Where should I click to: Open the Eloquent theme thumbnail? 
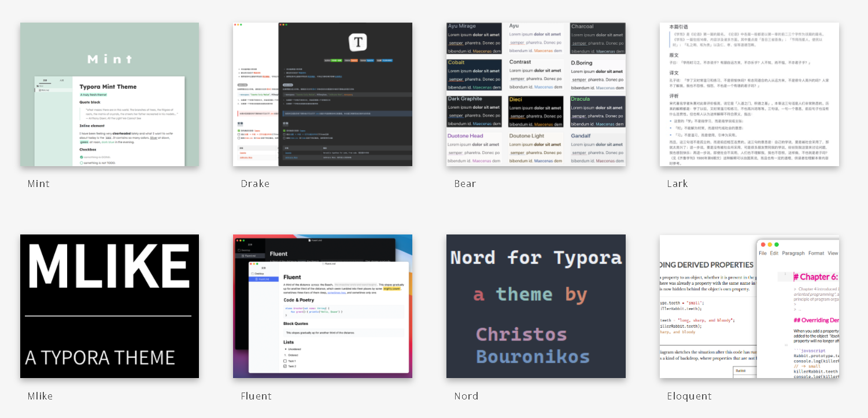(x=749, y=306)
